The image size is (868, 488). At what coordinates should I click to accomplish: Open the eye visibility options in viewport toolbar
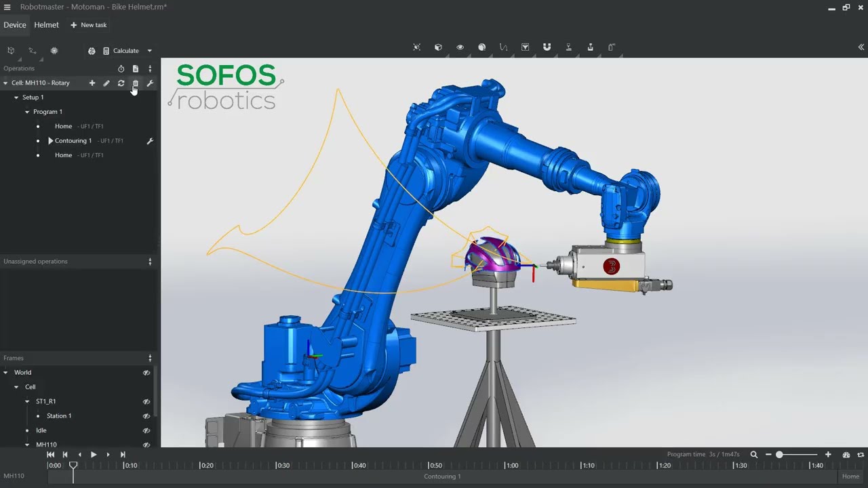[x=460, y=47]
